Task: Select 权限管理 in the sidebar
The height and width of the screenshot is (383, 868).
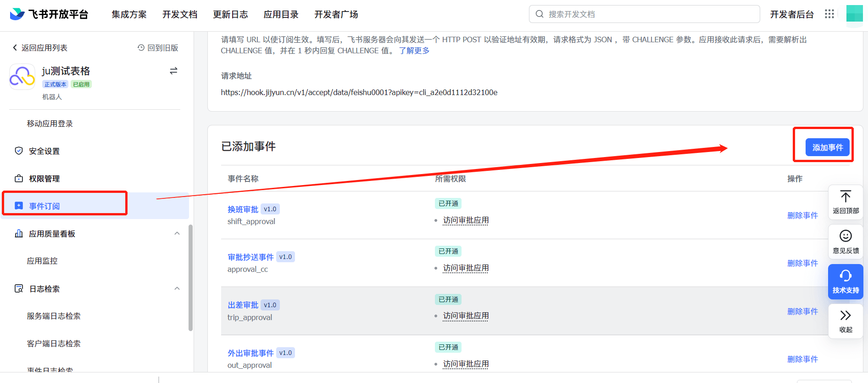Action: 44,179
